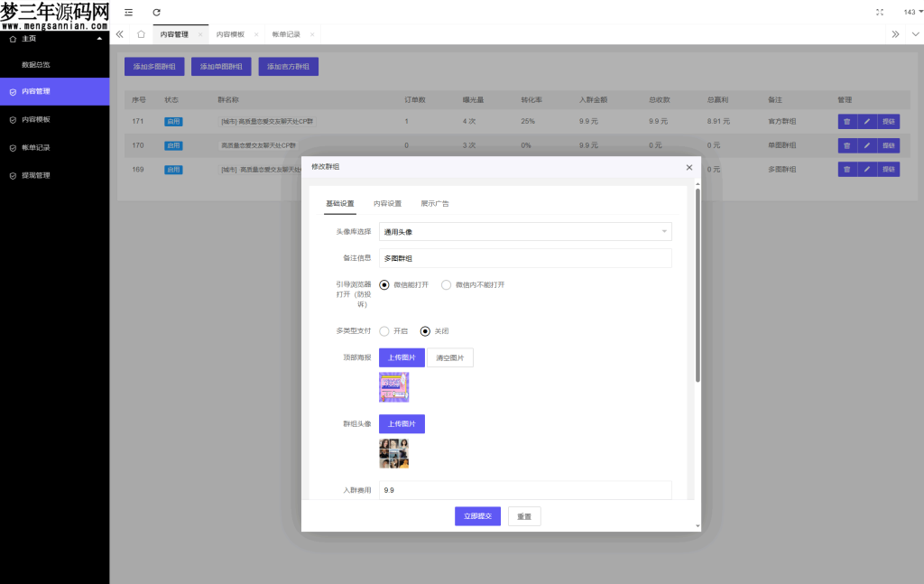The width and height of the screenshot is (924, 584).
Task: Click the home icon tab
Action: click(141, 34)
